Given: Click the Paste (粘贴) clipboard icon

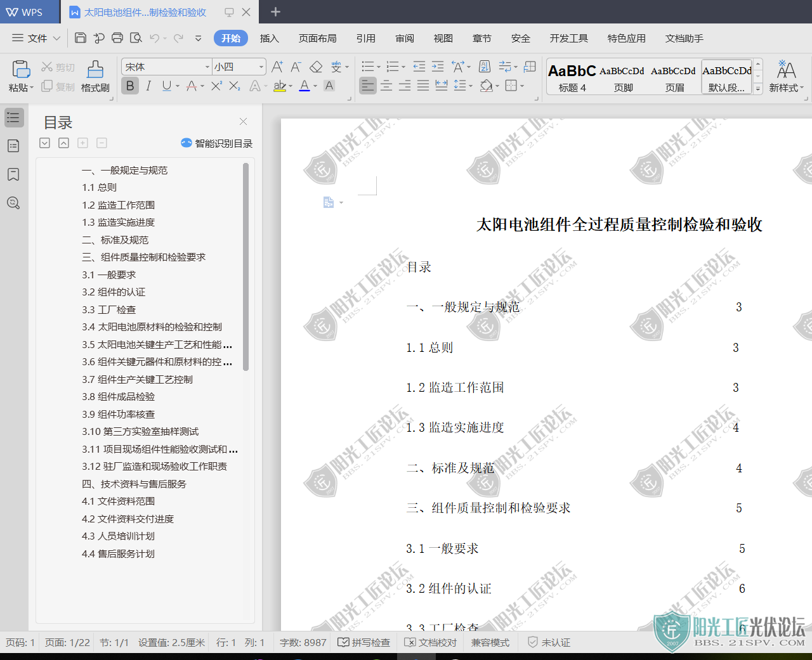Looking at the screenshot, I should [21, 69].
